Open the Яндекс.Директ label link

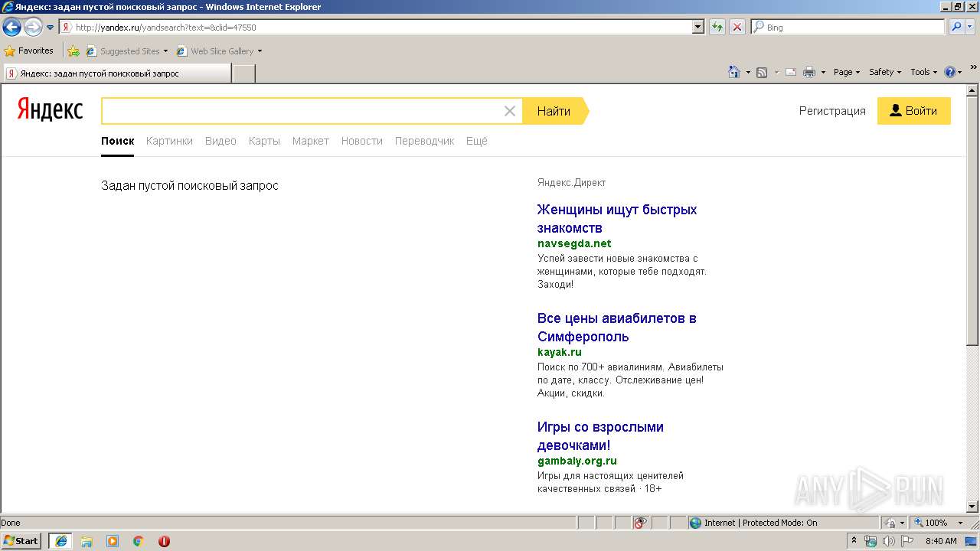point(571,182)
